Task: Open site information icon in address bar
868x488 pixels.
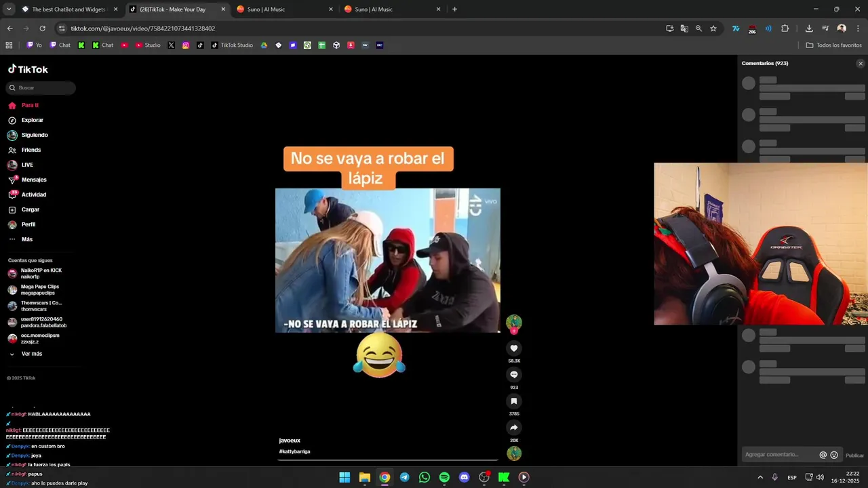Action: pyautogui.click(x=62, y=28)
